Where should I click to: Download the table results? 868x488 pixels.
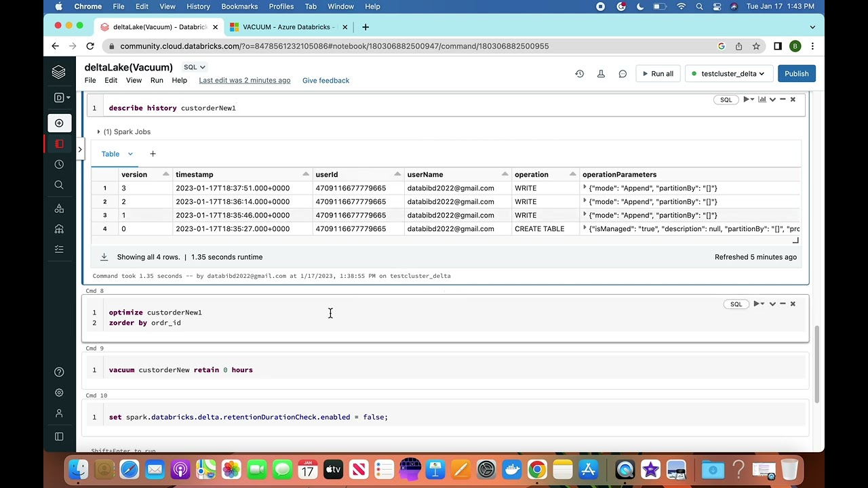tap(104, 257)
